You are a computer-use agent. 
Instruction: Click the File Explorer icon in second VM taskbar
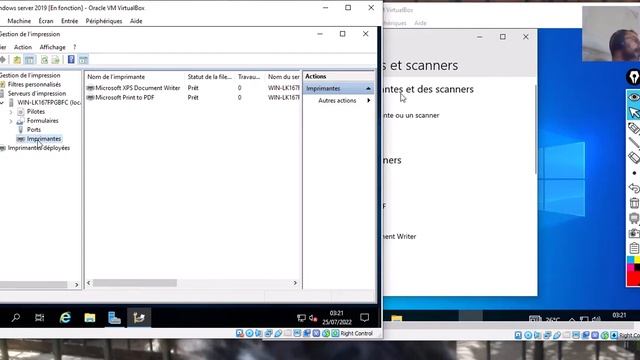coord(396,318)
